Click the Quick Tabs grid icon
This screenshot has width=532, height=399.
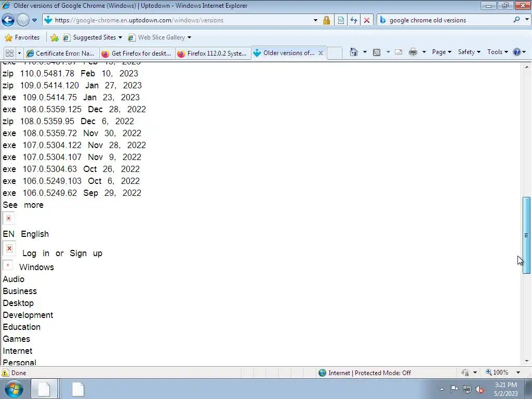coord(9,54)
